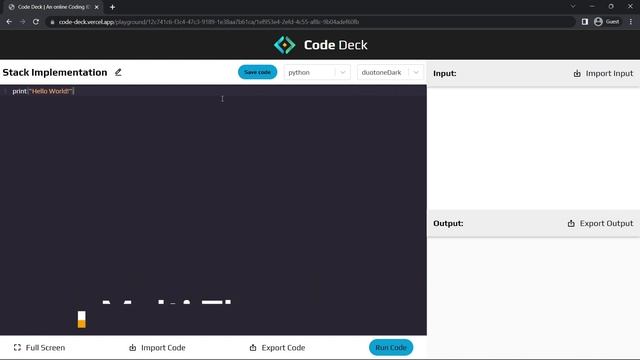The height and width of the screenshot is (360, 640).
Task: Click the Export Output upload icon
Action: tap(571, 223)
